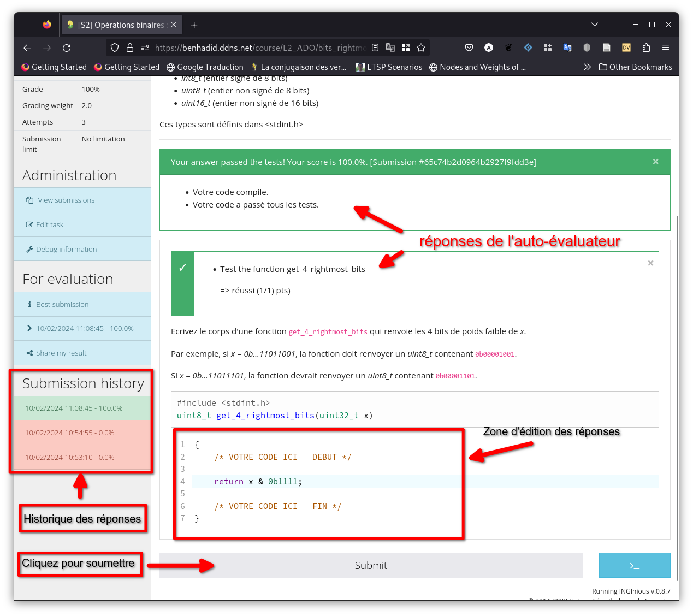693x616 pixels.
Task: Open the extensions puzzle piece menu
Action: pos(646,48)
